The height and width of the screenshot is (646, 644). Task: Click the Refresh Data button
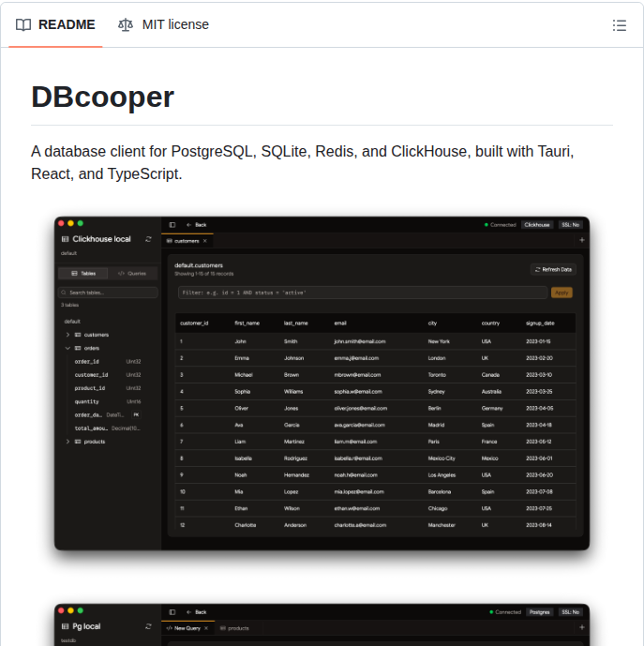coord(553,269)
